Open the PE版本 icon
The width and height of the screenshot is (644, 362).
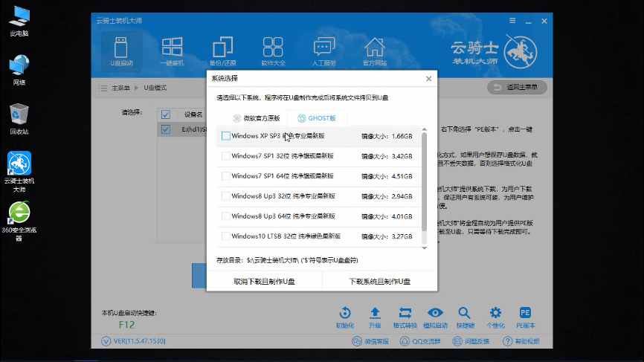tap(525, 317)
